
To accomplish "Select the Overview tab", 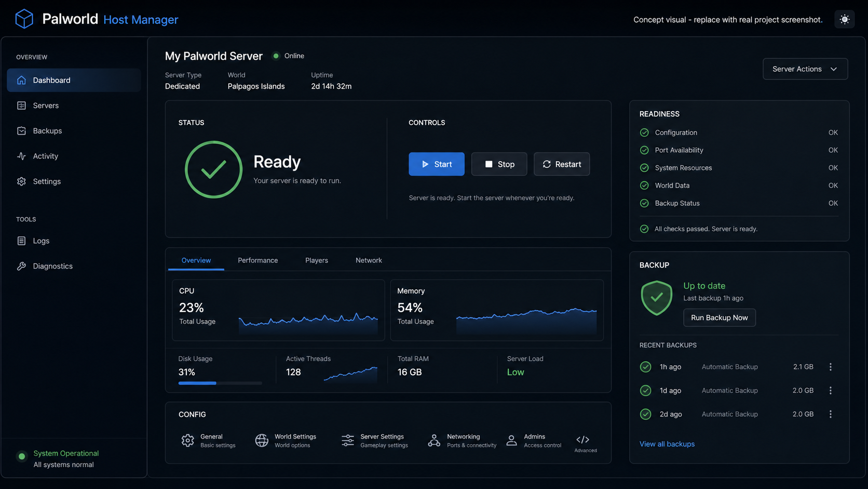I will (x=196, y=260).
